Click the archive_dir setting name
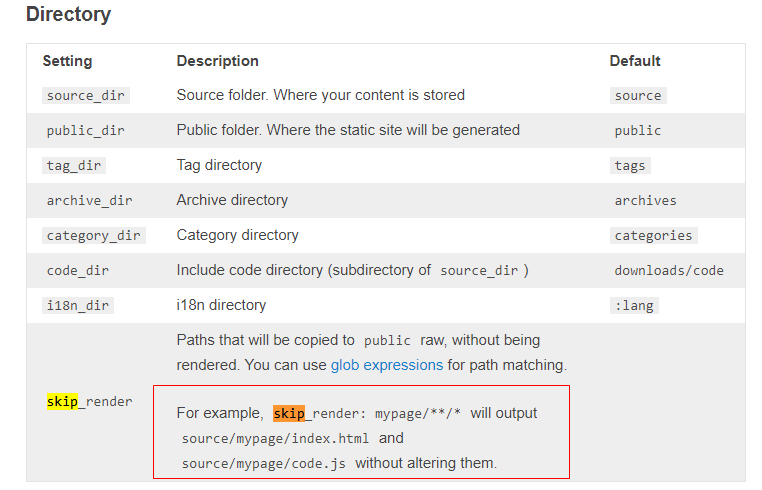The image size is (762, 490). [89, 201]
